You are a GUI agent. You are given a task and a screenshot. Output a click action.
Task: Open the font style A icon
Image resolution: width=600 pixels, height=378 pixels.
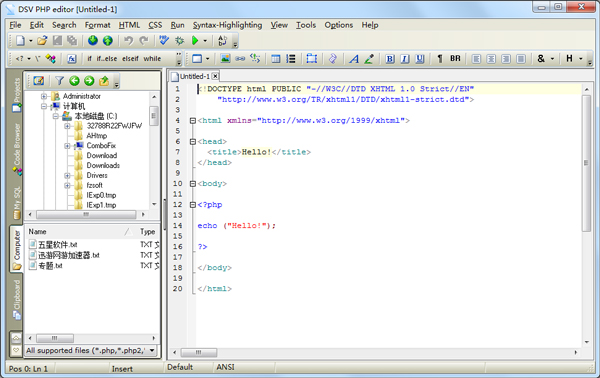[354, 59]
